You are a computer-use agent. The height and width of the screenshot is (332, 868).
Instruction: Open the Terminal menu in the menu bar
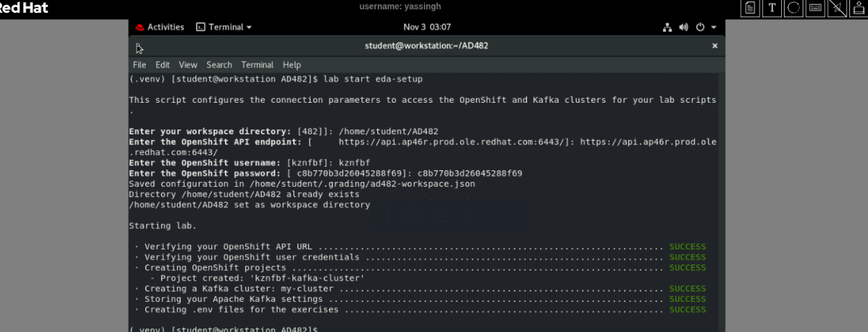point(257,65)
